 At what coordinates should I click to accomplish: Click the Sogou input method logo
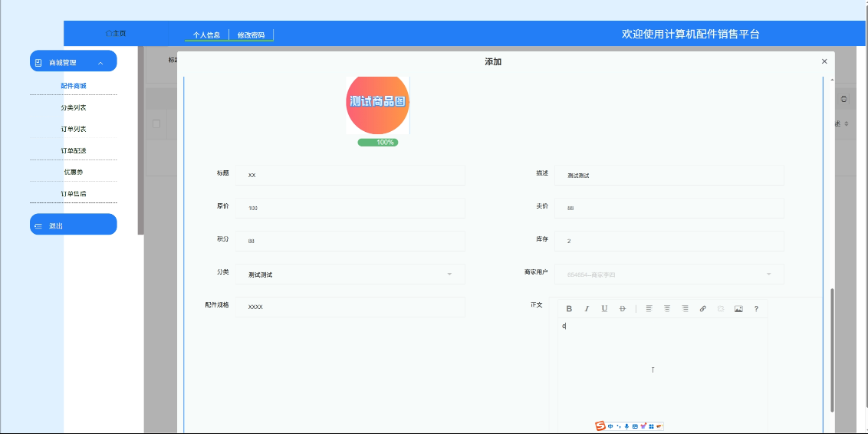click(x=600, y=426)
